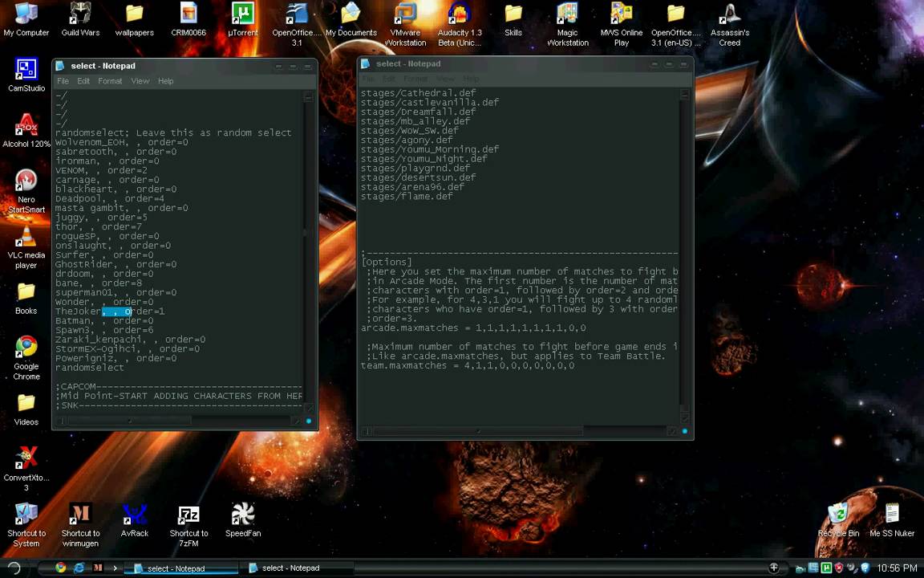Open the wallpapers folder on desktop

[135, 20]
